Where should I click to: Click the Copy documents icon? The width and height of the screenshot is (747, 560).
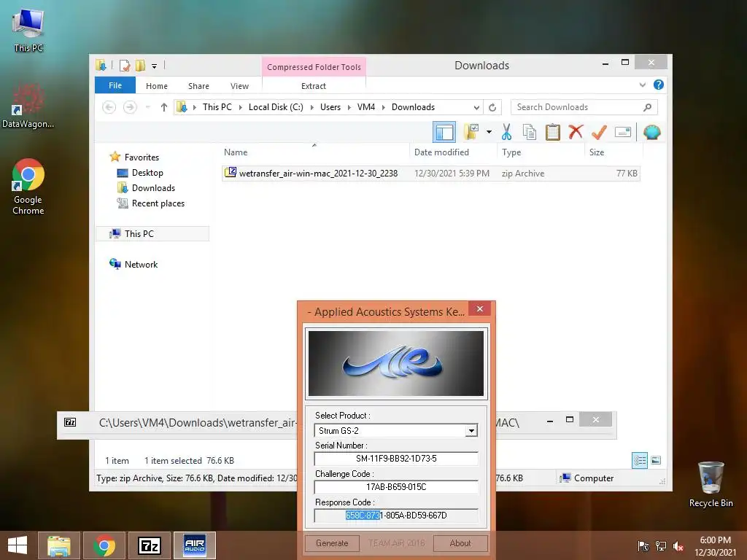click(530, 132)
